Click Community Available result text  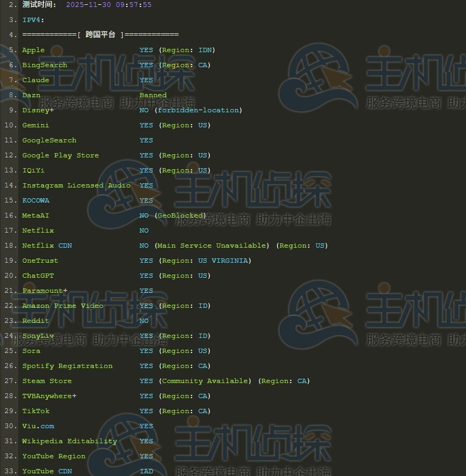click(x=205, y=381)
